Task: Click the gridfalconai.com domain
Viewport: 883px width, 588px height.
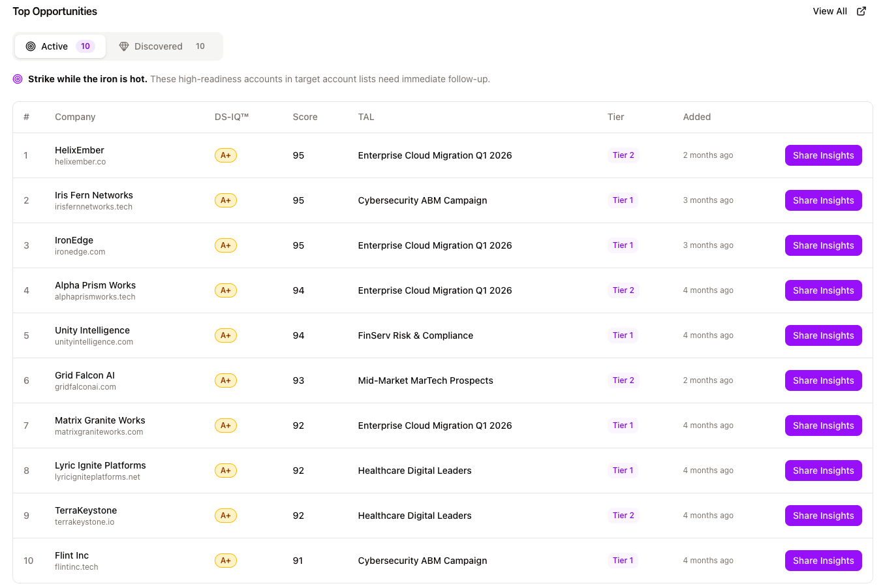Action: pos(85,387)
